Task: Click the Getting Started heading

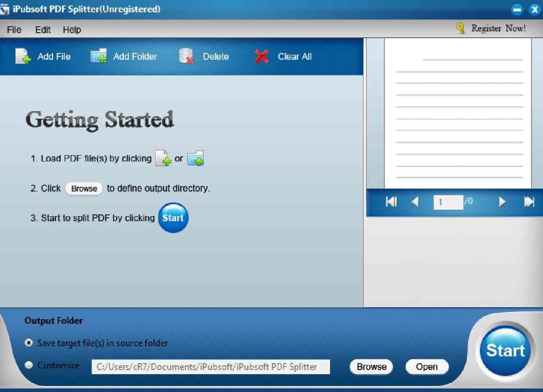Action: pos(100,120)
